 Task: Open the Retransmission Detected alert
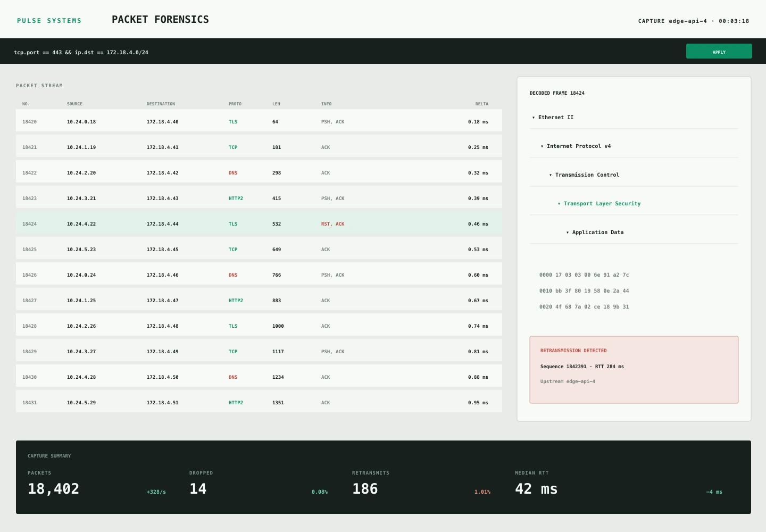(x=634, y=370)
